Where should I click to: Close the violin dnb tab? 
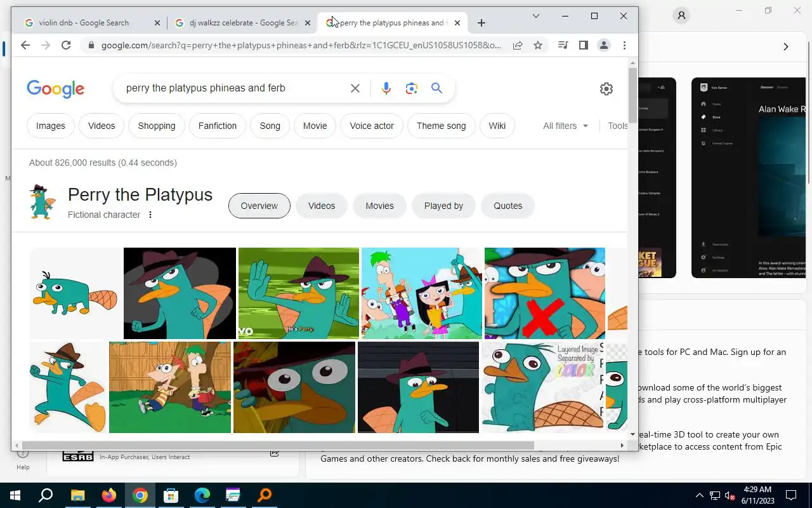tap(157, 23)
